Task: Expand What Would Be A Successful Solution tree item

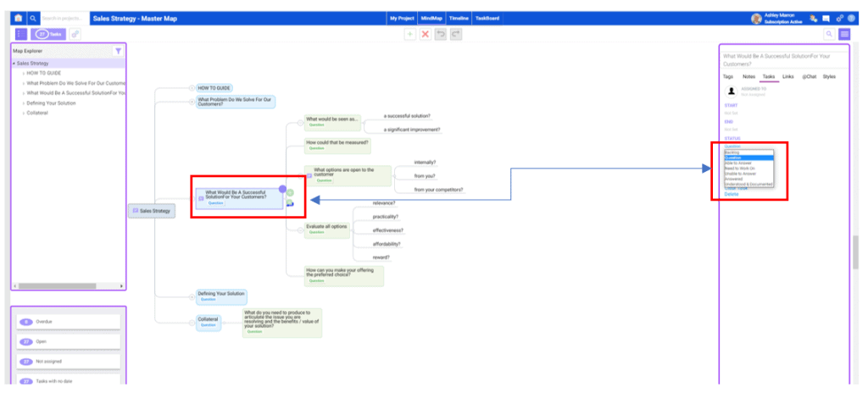Action: point(23,93)
